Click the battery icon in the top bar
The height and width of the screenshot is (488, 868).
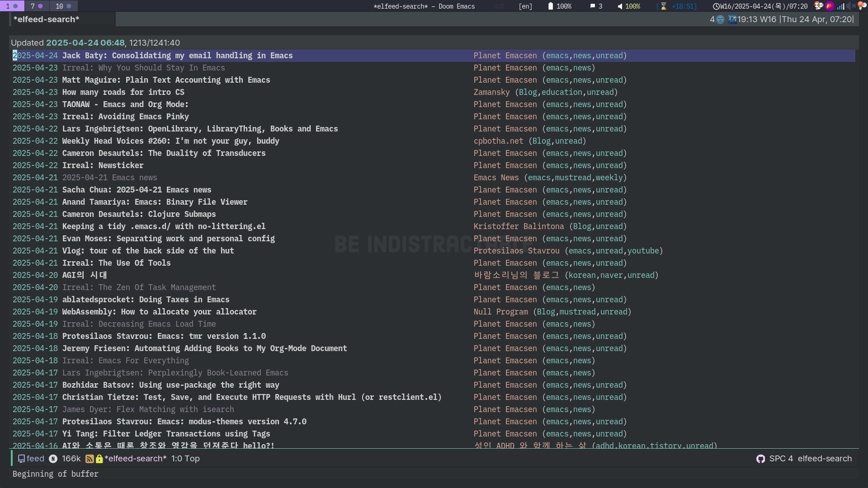coord(550,6)
